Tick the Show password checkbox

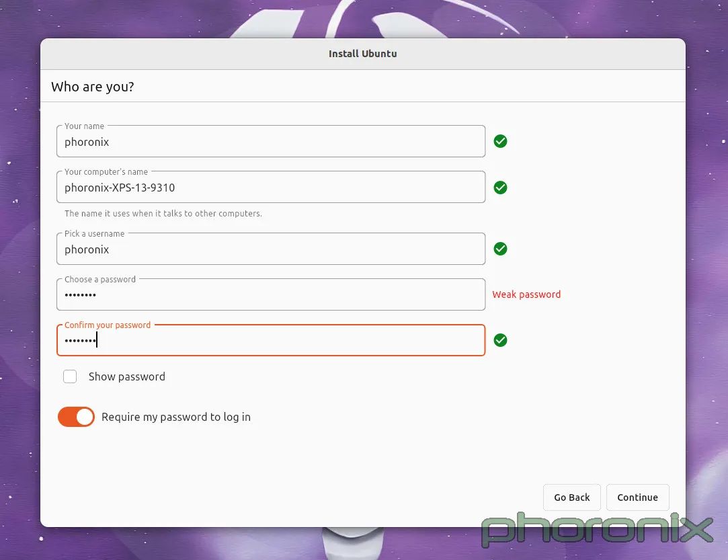coord(70,376)
